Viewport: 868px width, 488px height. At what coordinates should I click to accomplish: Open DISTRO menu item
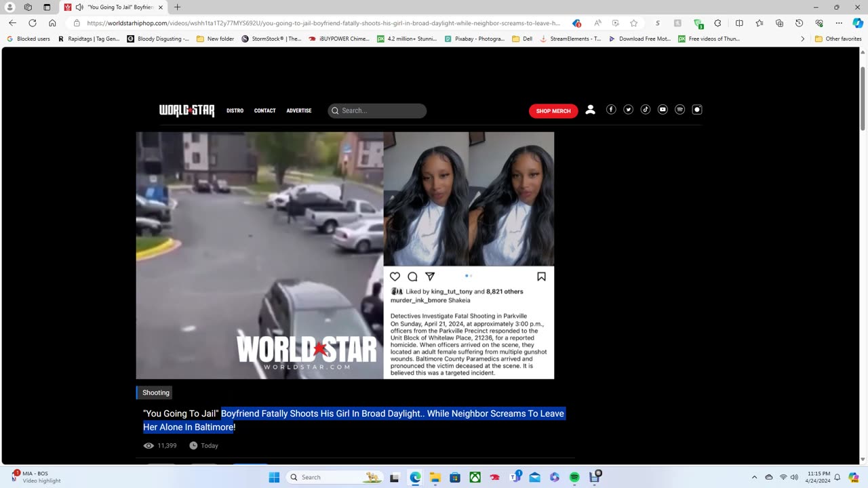click(235, 110)
